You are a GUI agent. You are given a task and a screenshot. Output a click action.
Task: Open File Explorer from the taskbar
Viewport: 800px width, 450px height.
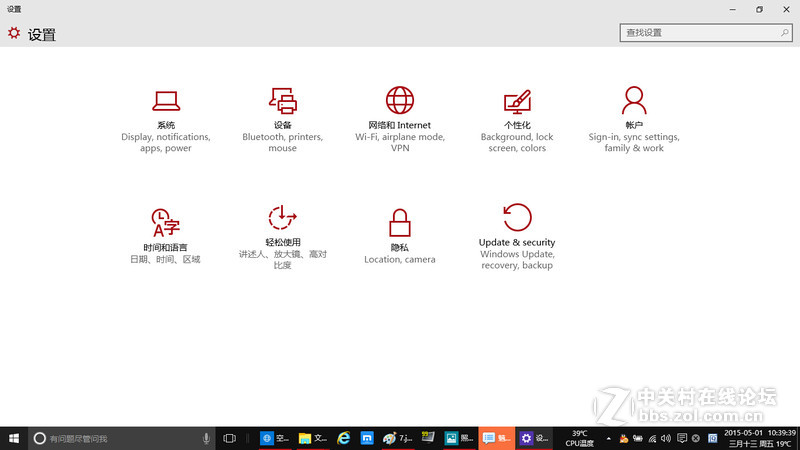tap(312, 438)
